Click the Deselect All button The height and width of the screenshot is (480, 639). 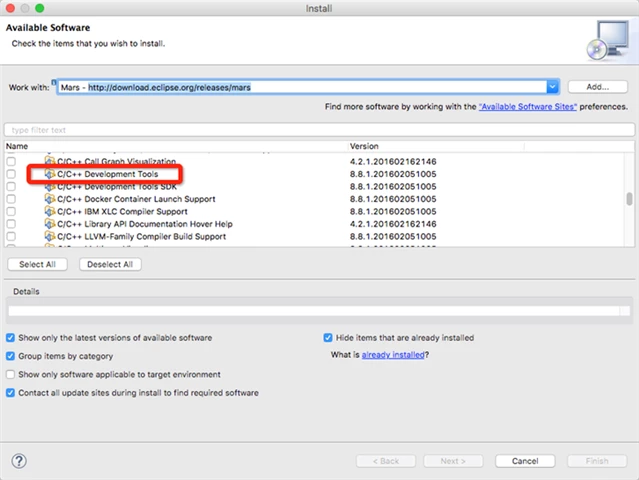pos(110,264)
